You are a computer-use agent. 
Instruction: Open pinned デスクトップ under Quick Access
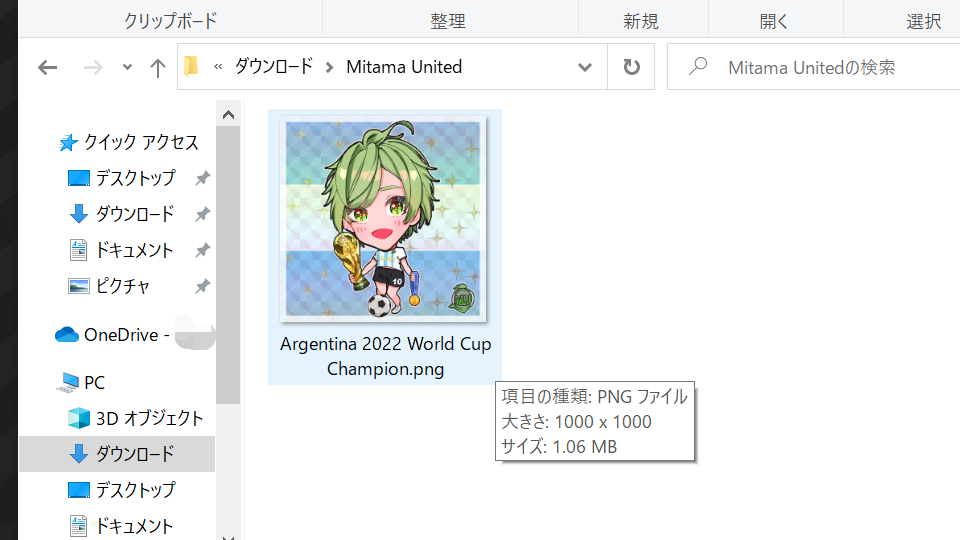tap(136, 178)
